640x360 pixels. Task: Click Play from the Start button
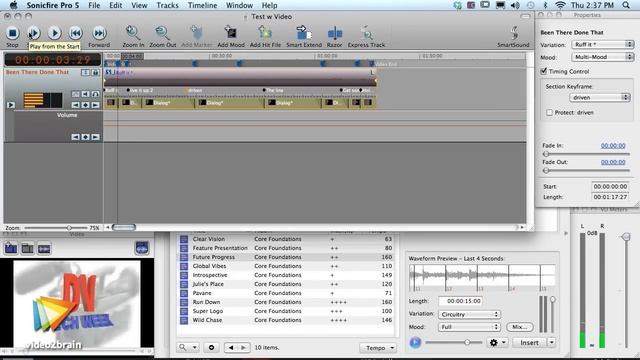(x=33, y=33)
